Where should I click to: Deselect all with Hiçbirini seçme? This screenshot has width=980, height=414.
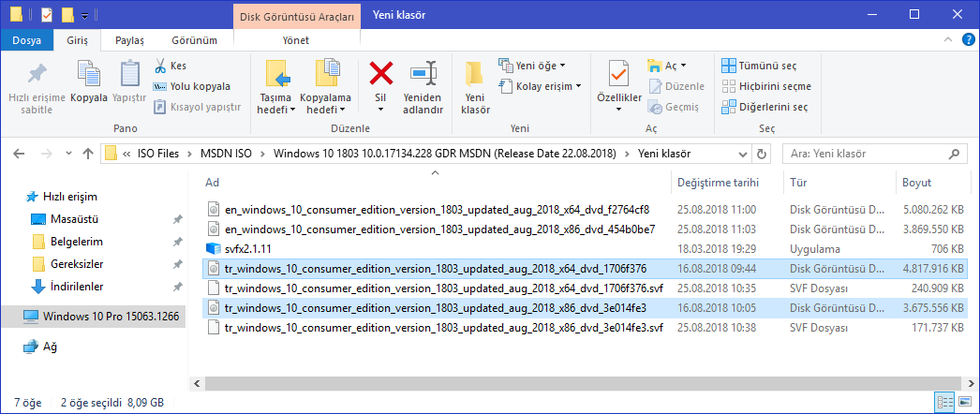766,86
